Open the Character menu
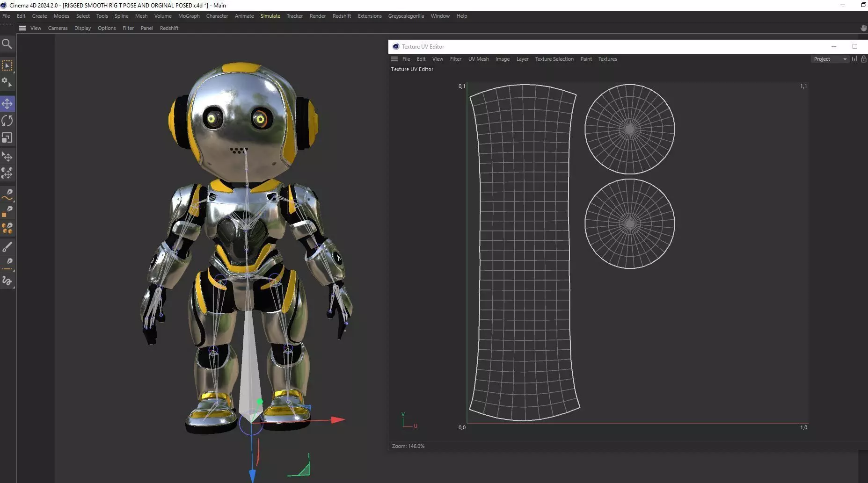Screen dimensions: 868x483 pos(217,16)
